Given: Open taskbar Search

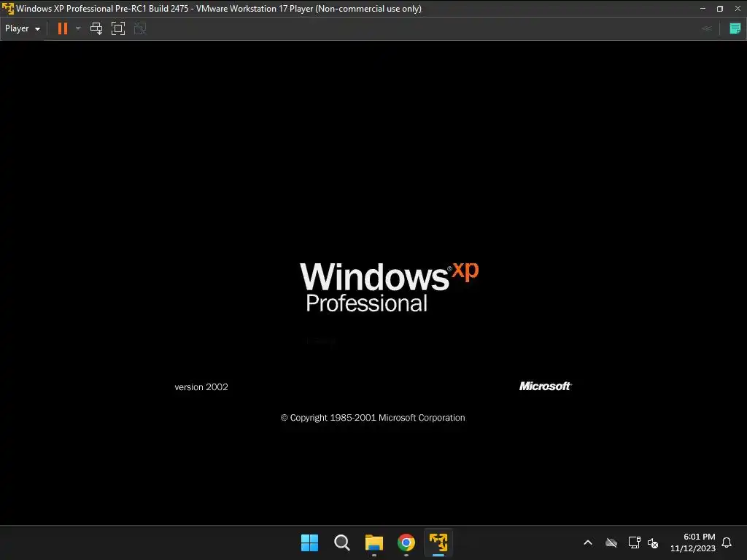Looking at the screenshot, I should 341,542.
